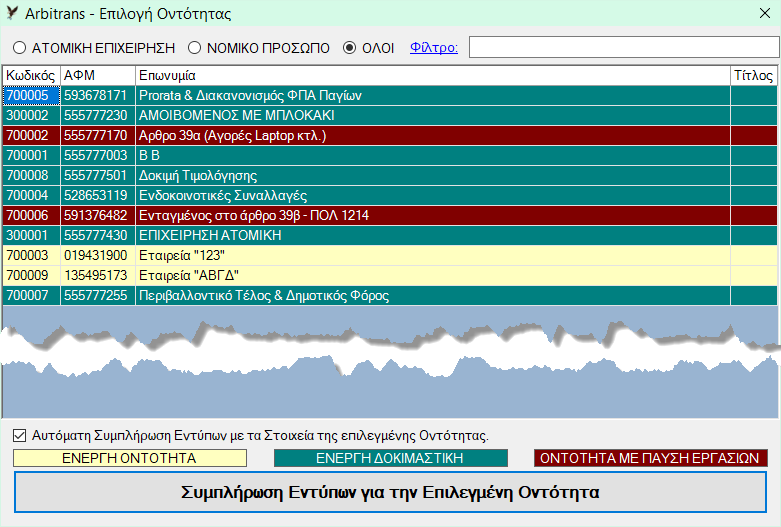781x527 pixels.
Task: Click ΑΦΜ cell 593678171
Action: (x=98, y=96)
